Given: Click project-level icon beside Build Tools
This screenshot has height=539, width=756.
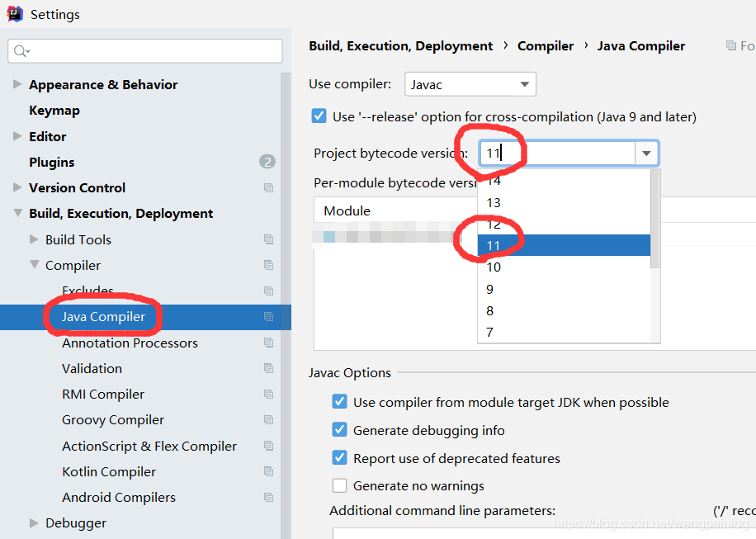Looking at the screenshot, I should 268,239.
